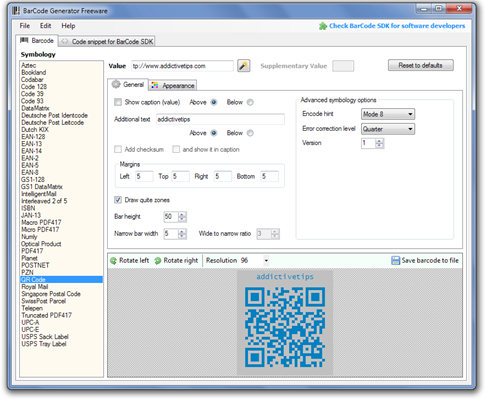Open the Check BarCode SDK for developers link

pos(397,26)
